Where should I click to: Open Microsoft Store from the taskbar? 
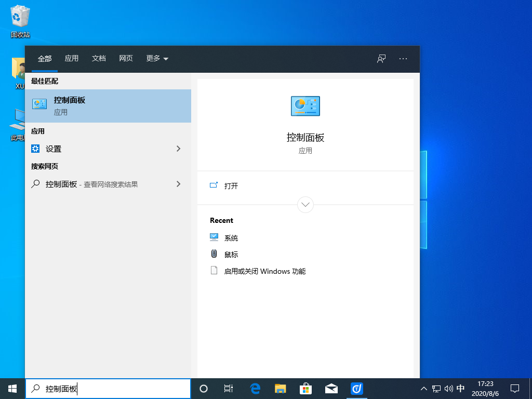pyautogui.click(x=306, y=388)
